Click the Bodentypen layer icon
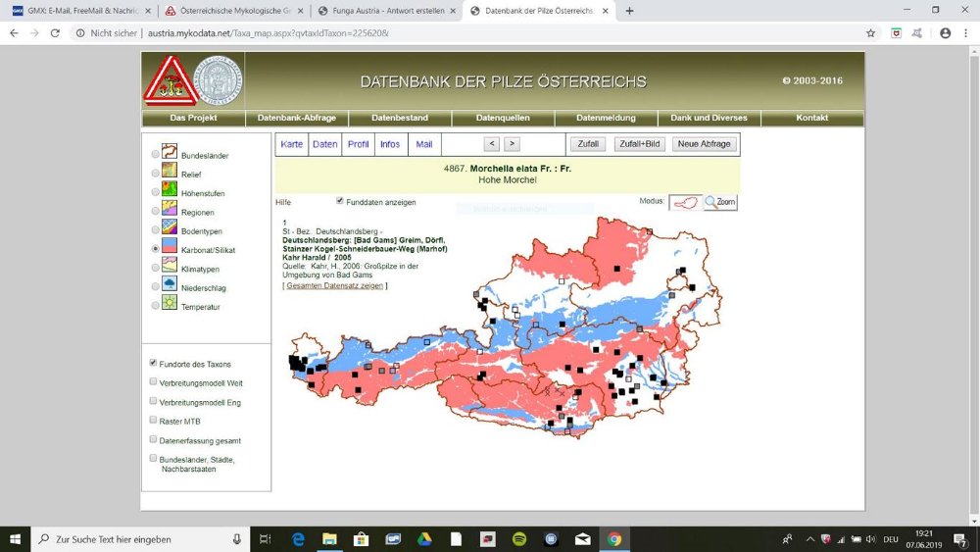 pos(170,228)
